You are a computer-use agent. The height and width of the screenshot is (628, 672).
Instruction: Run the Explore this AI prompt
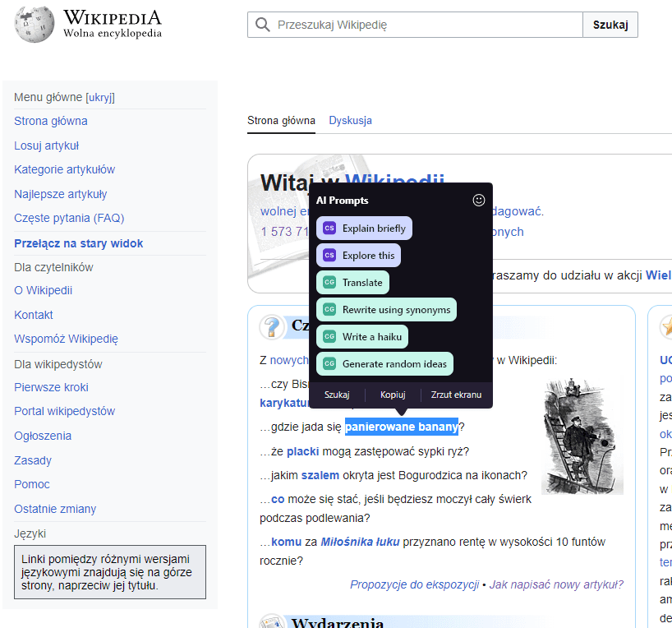pyautogui.click(x=358, y=255)
